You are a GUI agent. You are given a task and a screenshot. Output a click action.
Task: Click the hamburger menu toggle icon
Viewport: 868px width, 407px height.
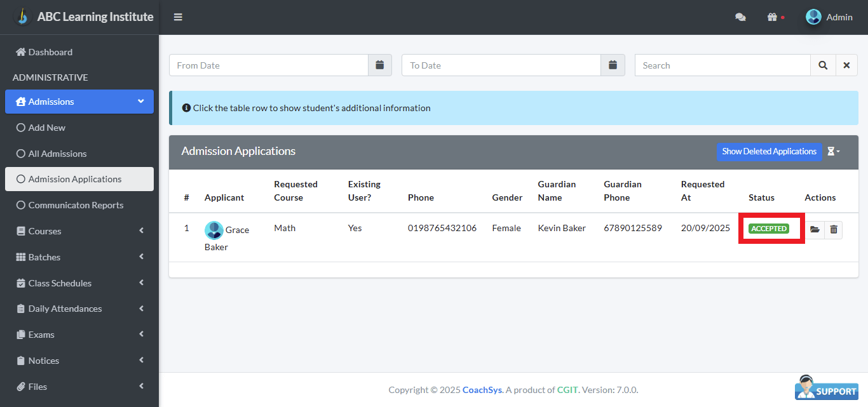pyautogui.click(x=178, y=17)
